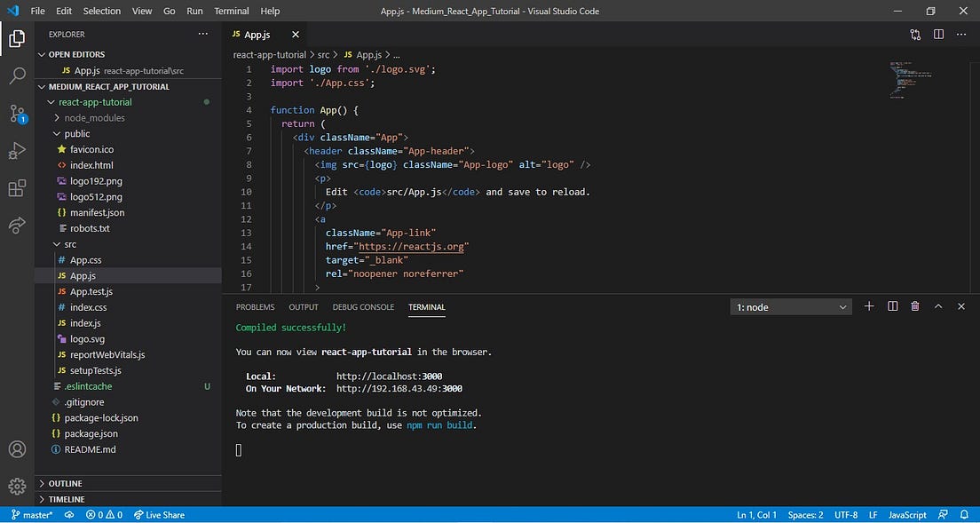Click the master* branch indicator
Screen dimensions: 980x523
point(32,514)
